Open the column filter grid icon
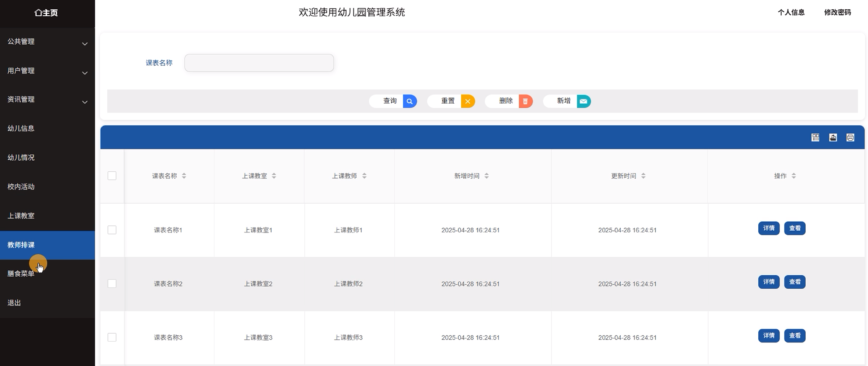Screen dimensions: 868x366 [x=815, y=137]
